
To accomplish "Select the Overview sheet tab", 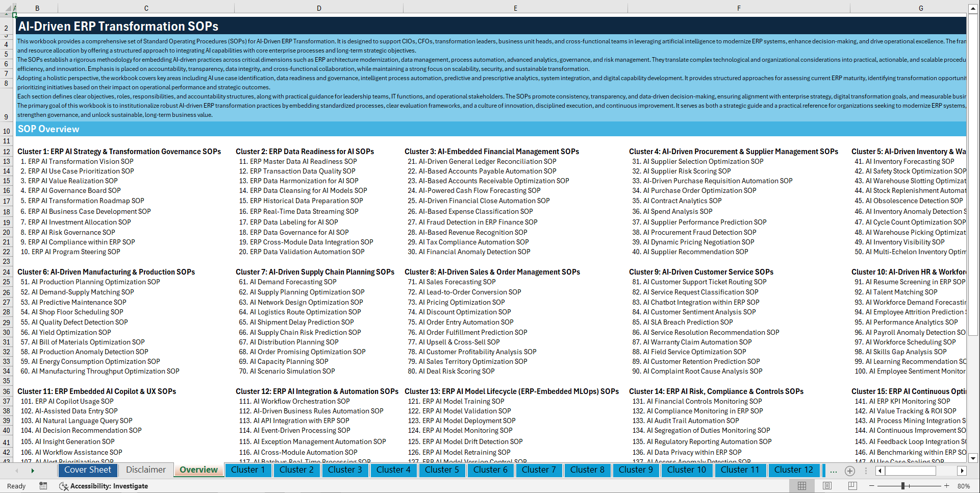I will click(199, 470).
